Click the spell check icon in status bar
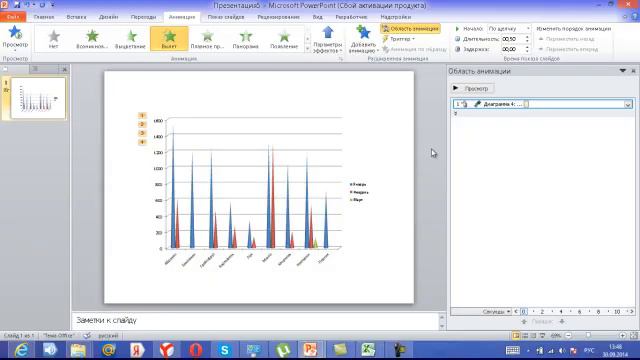The width and height of the screenshot is (640, 360). click(87, 336)
